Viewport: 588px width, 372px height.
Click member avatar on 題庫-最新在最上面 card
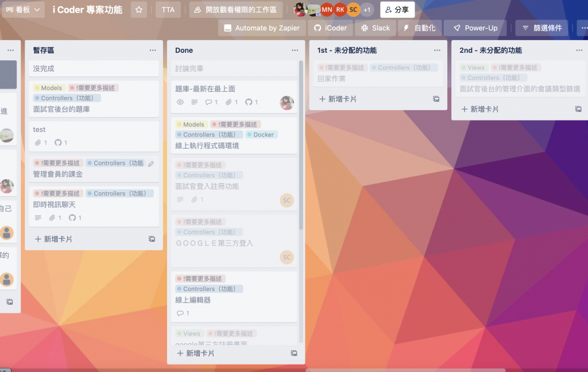[x=287, y=103]
